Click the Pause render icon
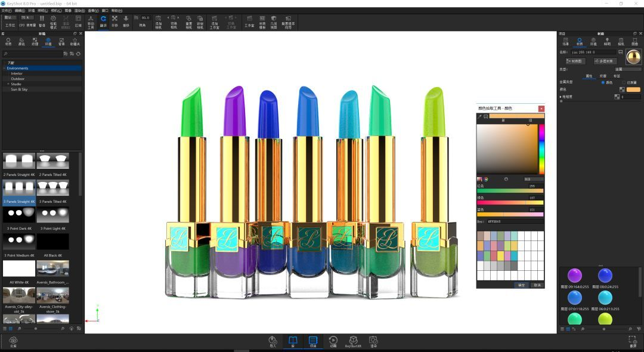Screen dimensions: 644x352 tap(42, 21)
